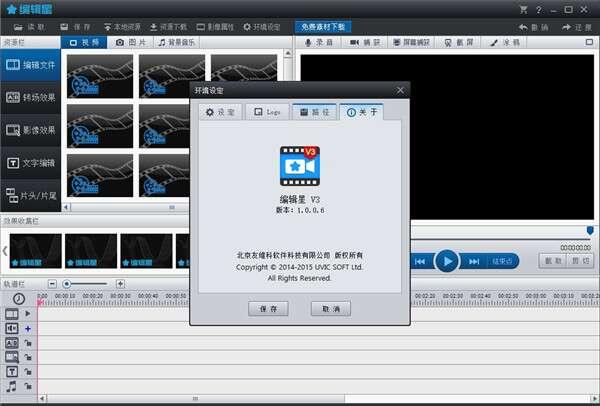Click the skip-to-previous button beside play
Image resolution: width=600 pixels, height=406 pixels.
point(422,261)
